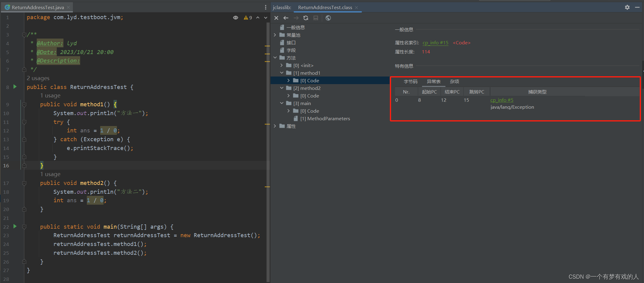Expand method1's [0] Code node
The image size is (644, 283).
click(288, 80)
